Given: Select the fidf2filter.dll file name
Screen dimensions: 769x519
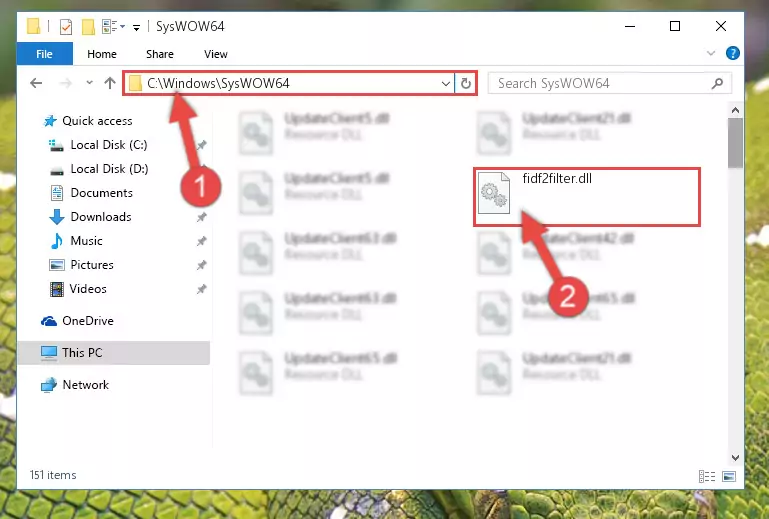Looking at the screenshot, I should pos(557,179).
